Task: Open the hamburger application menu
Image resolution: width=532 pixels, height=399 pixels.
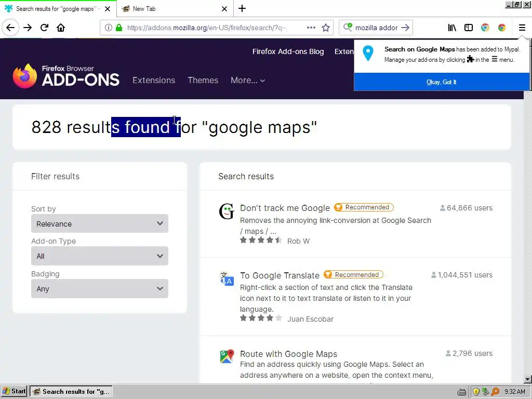Action: (522, 28)
